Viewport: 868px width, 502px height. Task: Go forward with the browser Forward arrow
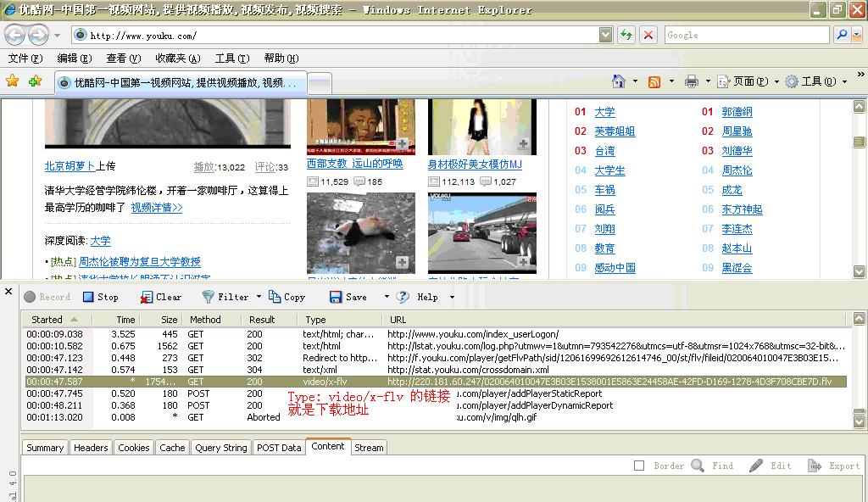coord(38,36)
